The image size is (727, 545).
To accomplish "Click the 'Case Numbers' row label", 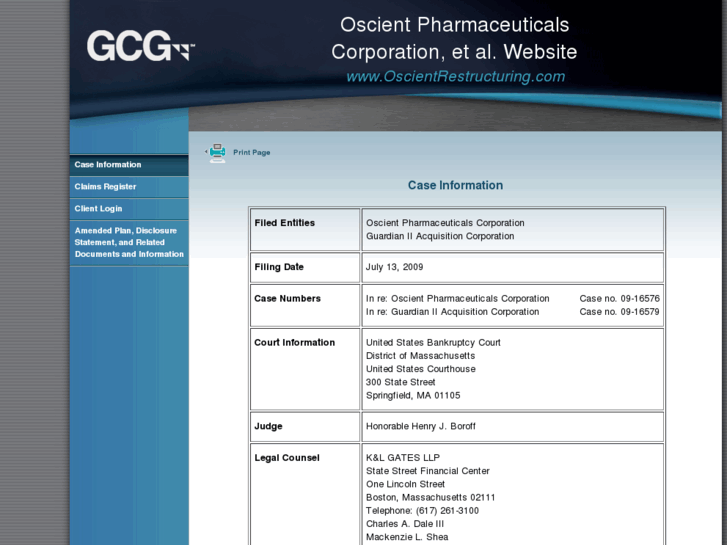I will pos(287,298).
